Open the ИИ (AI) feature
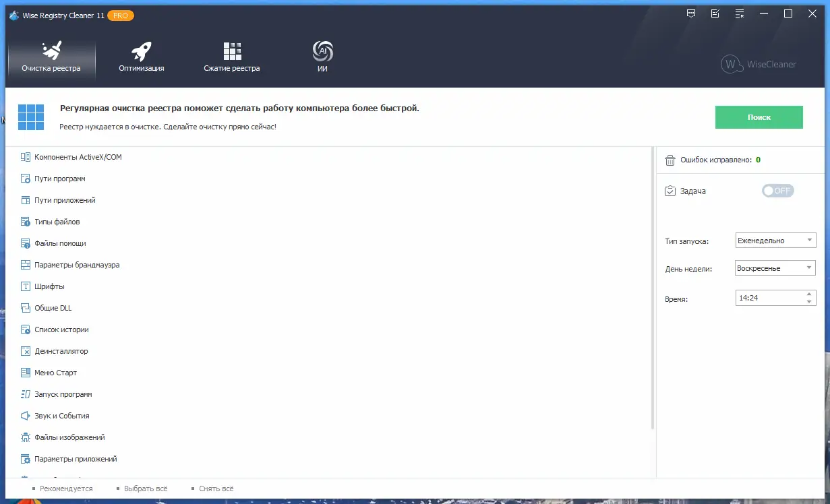The width and height of the screenshot is (830, 504). click(x=322, y=55)
